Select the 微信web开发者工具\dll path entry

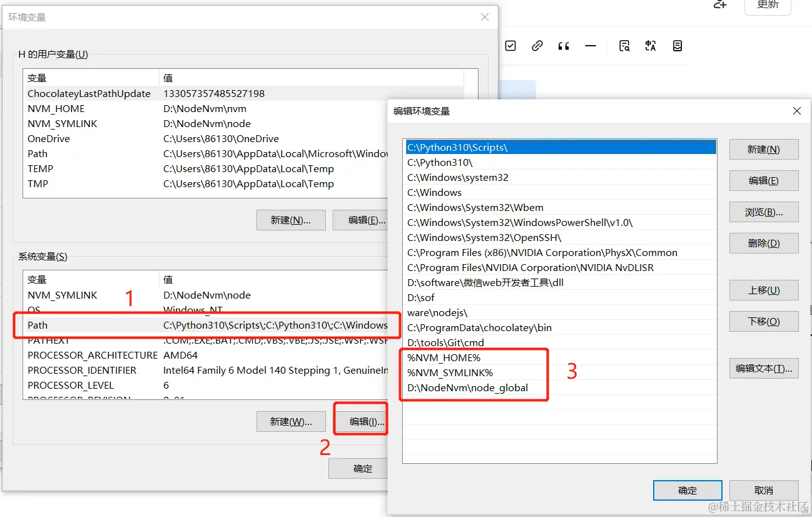[x=560, y=282]
